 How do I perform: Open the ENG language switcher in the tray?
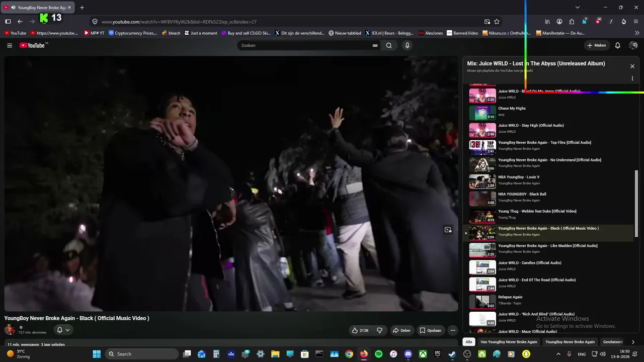(x=582, y=354)
